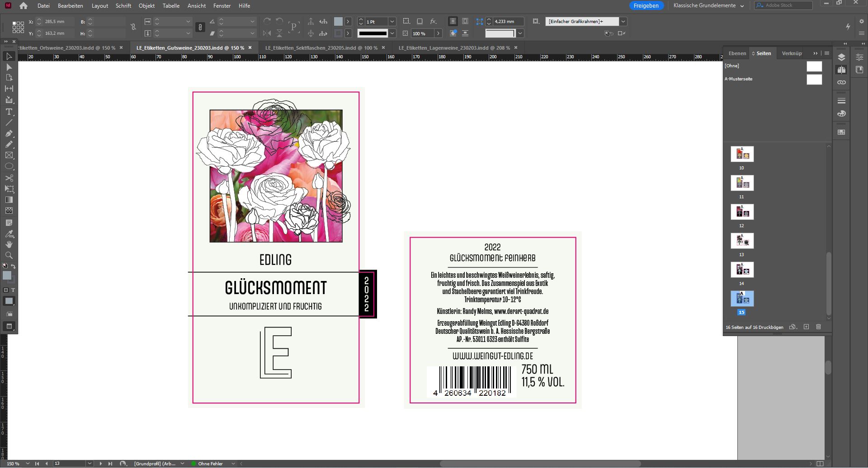Open the Klassische Grundelemente workspace dropdown
This screenshot has height=468, width=868.
(x=708, y=5)
